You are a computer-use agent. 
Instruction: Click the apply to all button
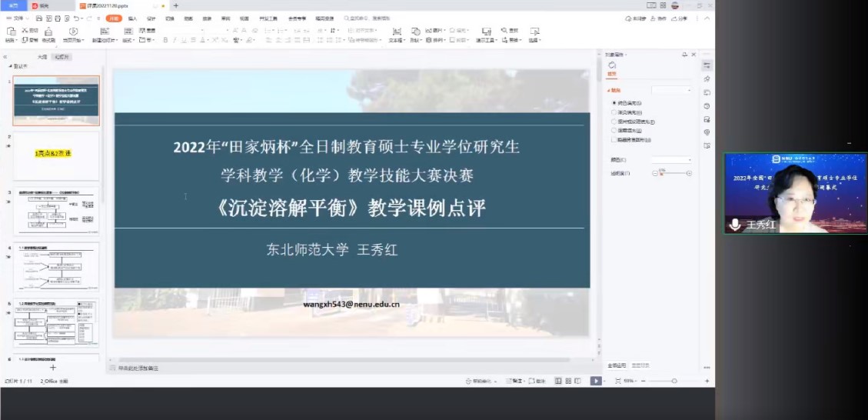617,365
